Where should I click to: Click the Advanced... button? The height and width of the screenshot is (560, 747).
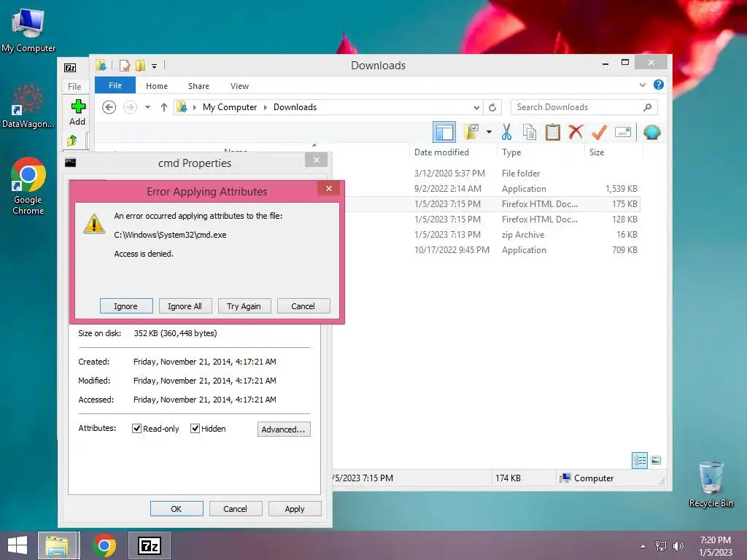pos(284,429)
